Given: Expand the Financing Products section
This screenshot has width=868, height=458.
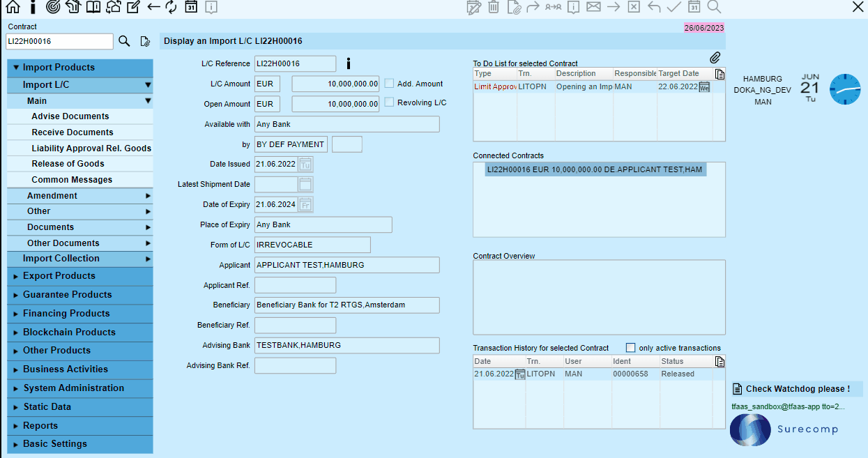Looking at the screenshot, I should pyautogui.click(x=79, y=314).
